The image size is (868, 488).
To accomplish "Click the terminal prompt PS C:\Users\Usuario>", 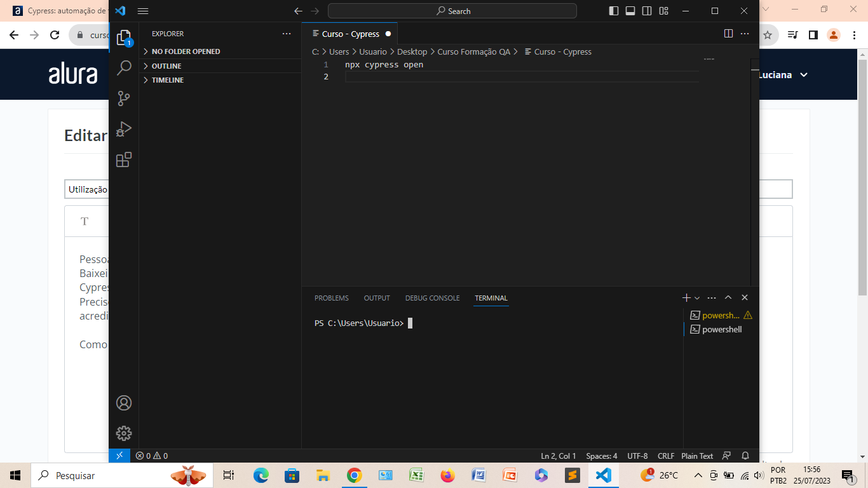I will [359, 323].
